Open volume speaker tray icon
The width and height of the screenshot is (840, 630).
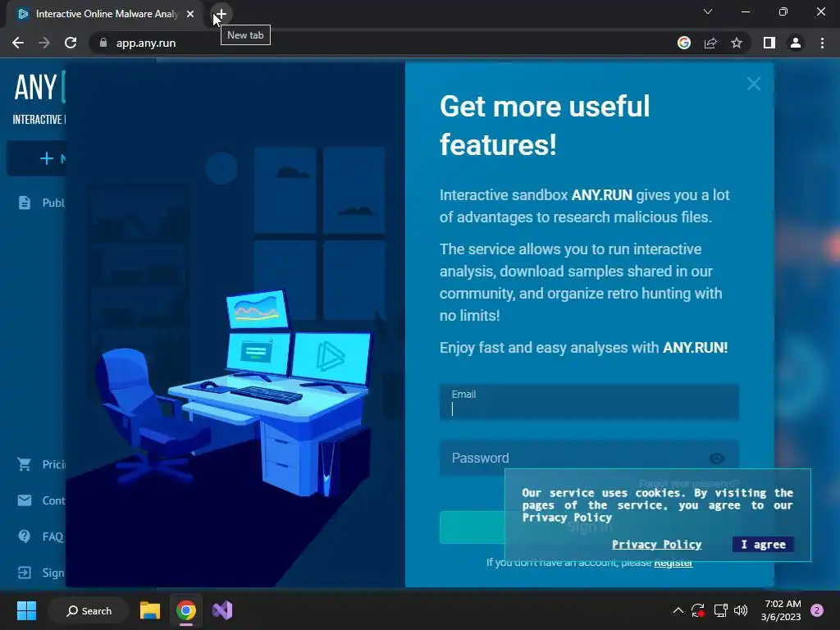[741, 610]
